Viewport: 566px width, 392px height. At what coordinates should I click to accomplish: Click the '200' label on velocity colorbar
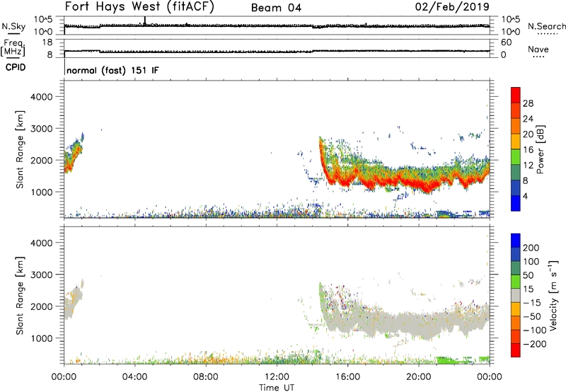[x=531, y=248]
